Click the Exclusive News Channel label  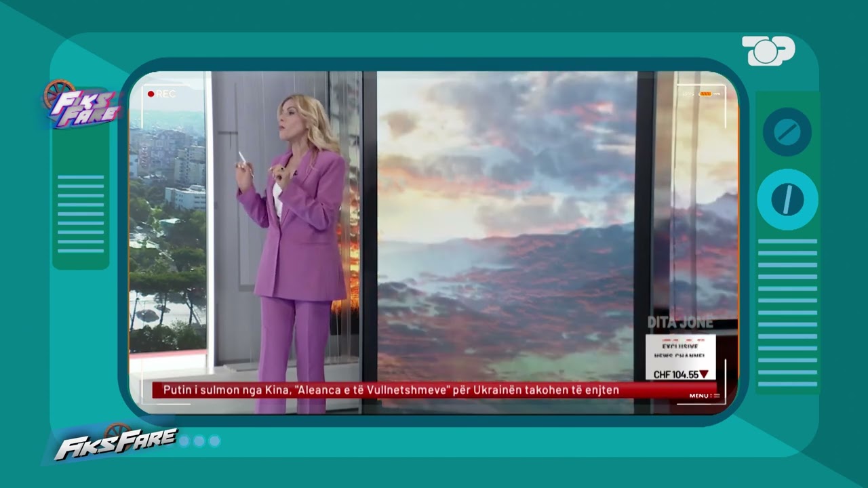pyautogui.click(x=679, y=350)
